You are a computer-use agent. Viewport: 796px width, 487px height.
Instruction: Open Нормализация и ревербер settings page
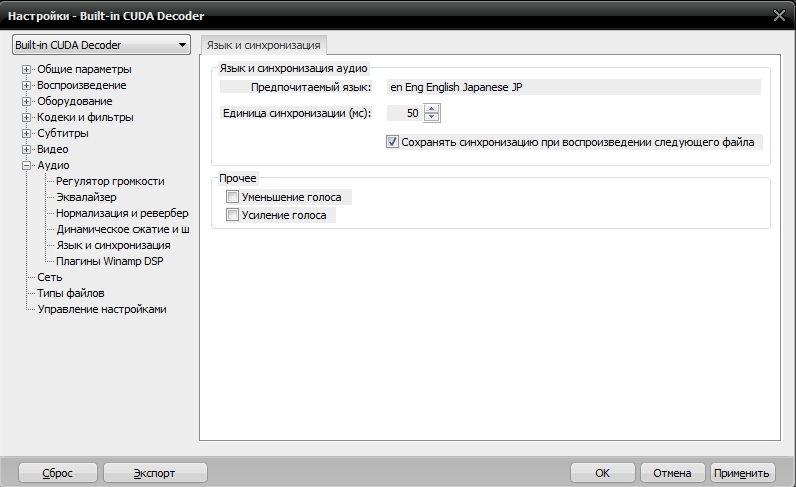pyautogui.click(x=122, y=213)
